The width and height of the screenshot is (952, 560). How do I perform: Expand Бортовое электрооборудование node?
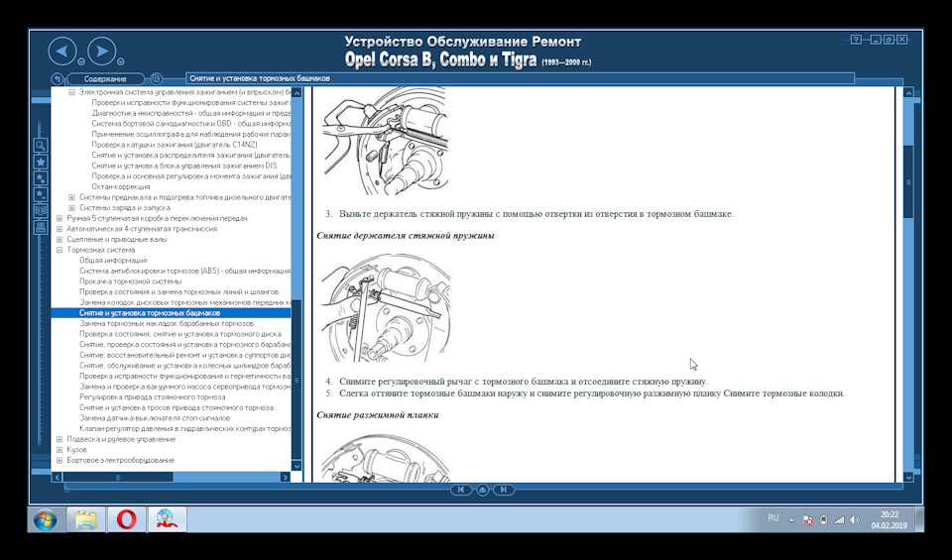coord(59,460)
